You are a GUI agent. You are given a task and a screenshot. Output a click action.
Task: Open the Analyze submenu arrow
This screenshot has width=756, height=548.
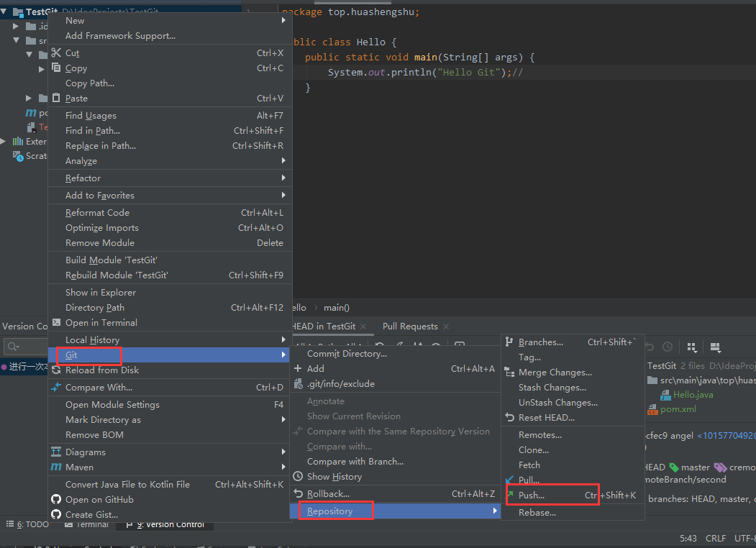(283, 160)
